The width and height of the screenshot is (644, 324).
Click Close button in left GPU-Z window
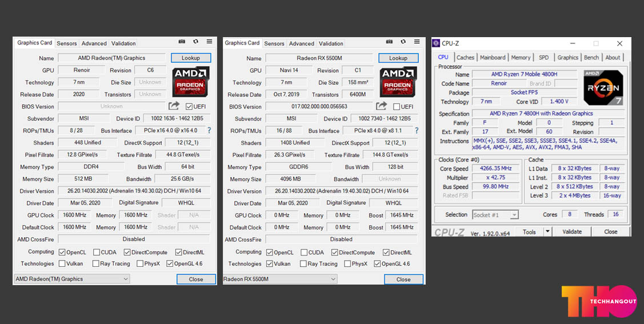(197, 279)
